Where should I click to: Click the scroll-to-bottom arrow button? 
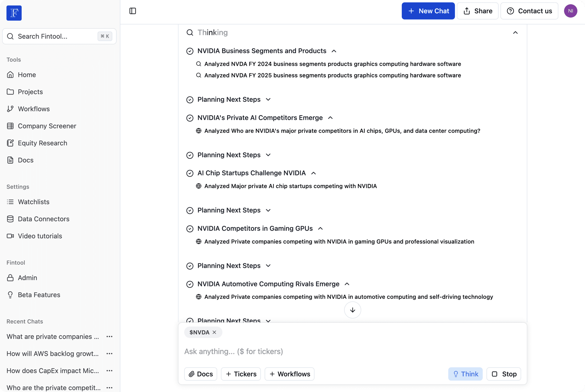352,310
